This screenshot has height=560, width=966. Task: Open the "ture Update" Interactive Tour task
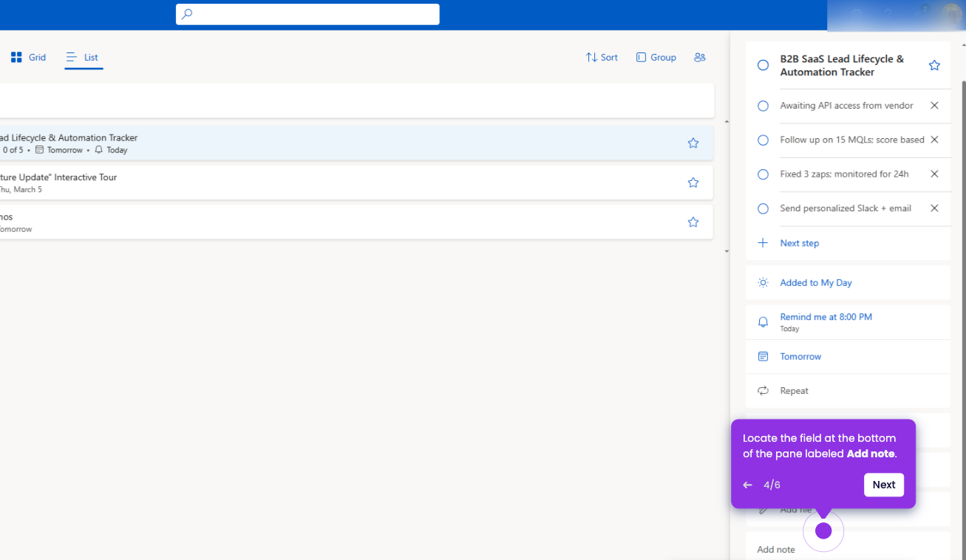(x=356, y=182)
